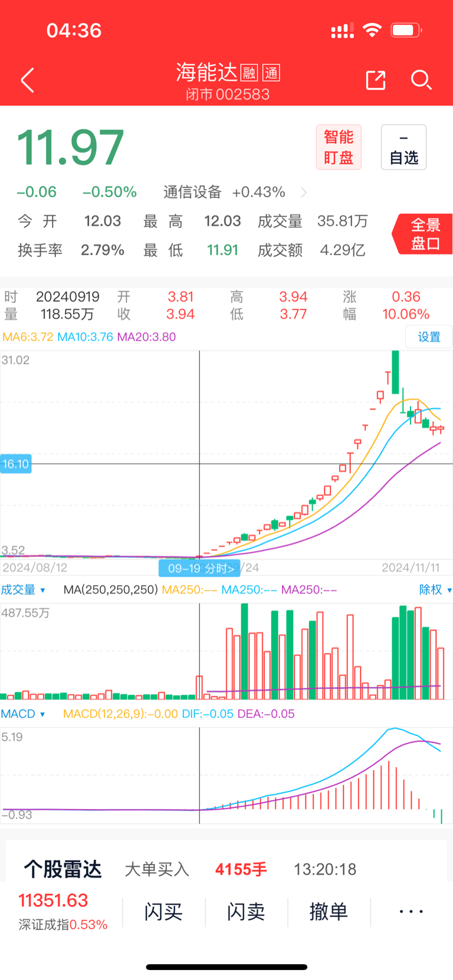
Task: Tap the 09-19 分时 intraday tag
Action: [201, 568]
